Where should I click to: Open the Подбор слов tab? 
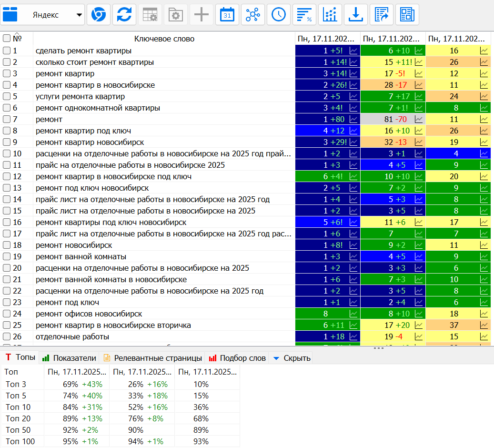coord(238,358)
